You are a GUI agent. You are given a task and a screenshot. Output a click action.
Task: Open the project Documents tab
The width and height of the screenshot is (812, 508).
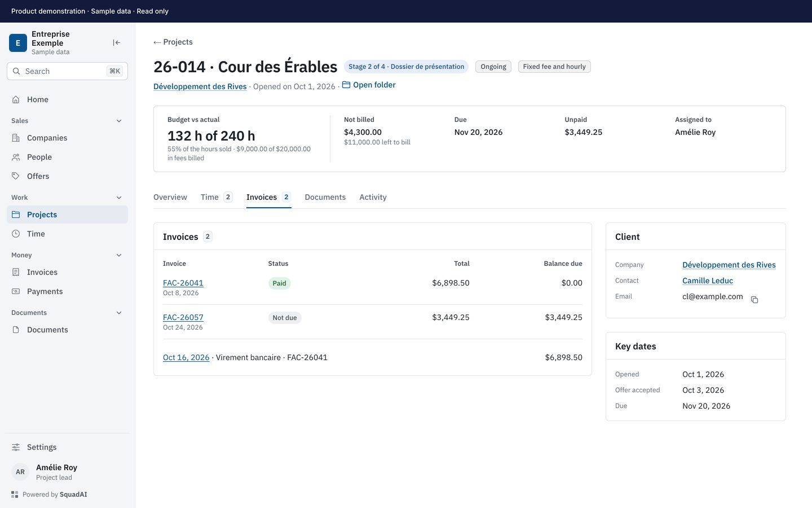coord(325,197)
